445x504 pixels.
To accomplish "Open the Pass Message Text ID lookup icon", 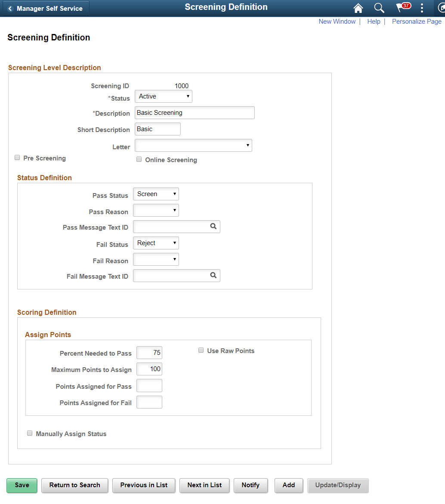I will click(x=213, y=226).
